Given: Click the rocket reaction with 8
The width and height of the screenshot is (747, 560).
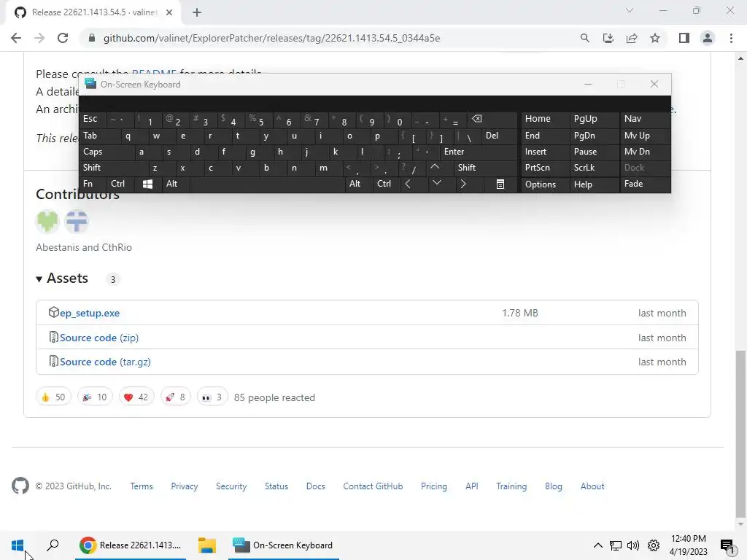Looking at the screenshot, I should pos(175,397).
